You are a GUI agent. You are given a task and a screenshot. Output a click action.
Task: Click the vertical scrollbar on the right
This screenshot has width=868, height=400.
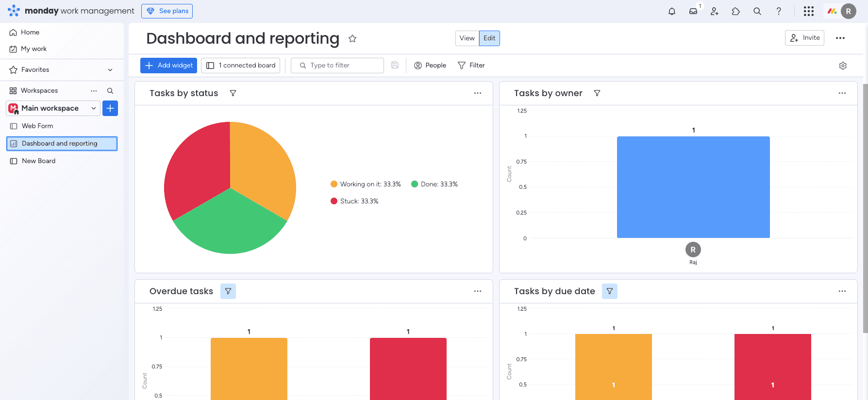865,209
